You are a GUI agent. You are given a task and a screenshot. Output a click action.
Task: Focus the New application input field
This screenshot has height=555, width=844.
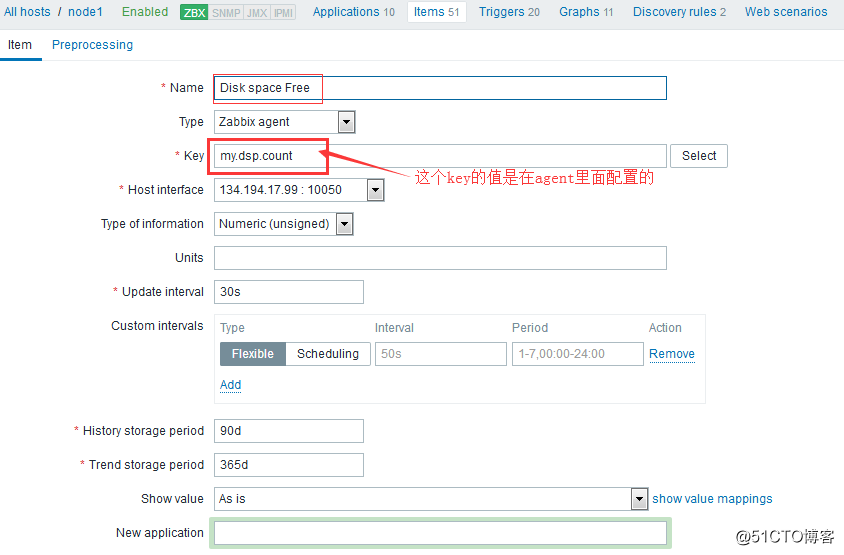click(x=440, y=533)
